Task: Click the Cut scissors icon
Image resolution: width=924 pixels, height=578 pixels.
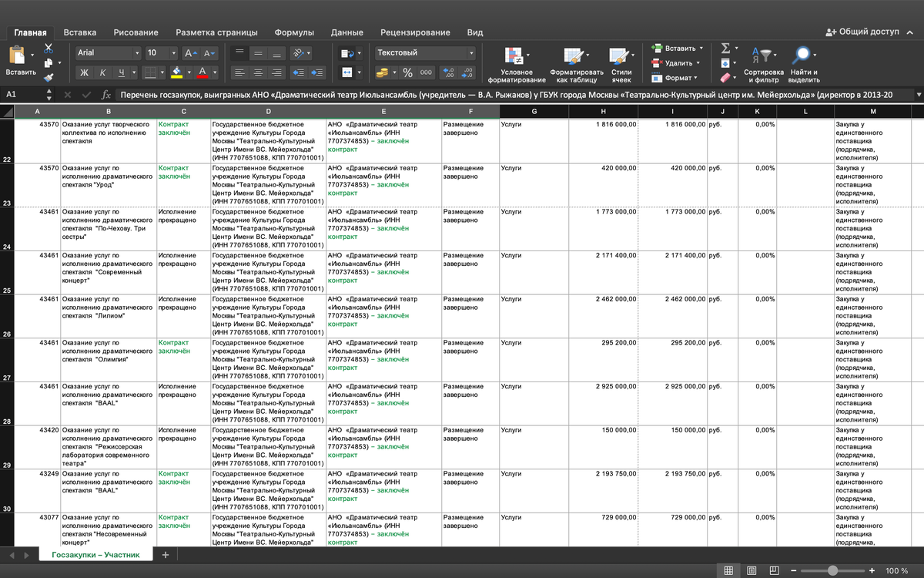Action: pyautogui.click(x=49, y=49)
